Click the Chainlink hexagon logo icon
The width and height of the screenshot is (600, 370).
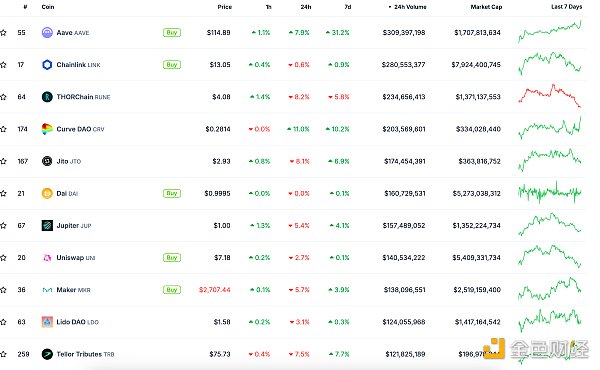[x=47, y=65]
